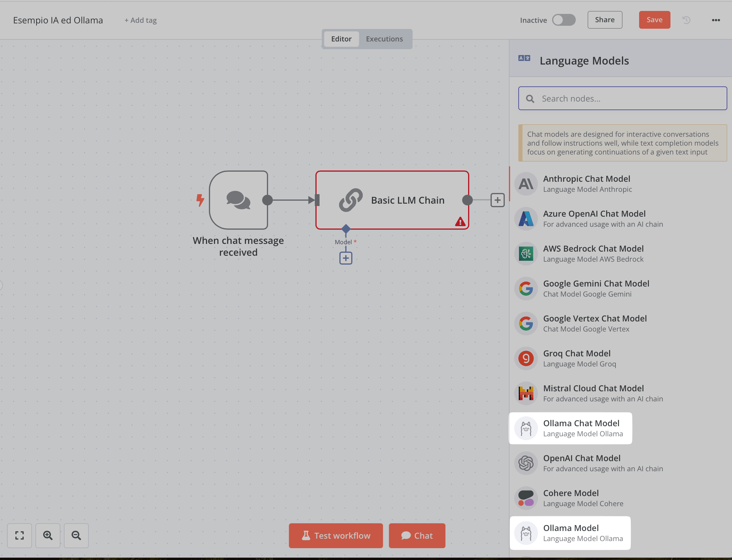Focus the Search nodes input field
Screen dimensions: 732x560
point(623,99)
